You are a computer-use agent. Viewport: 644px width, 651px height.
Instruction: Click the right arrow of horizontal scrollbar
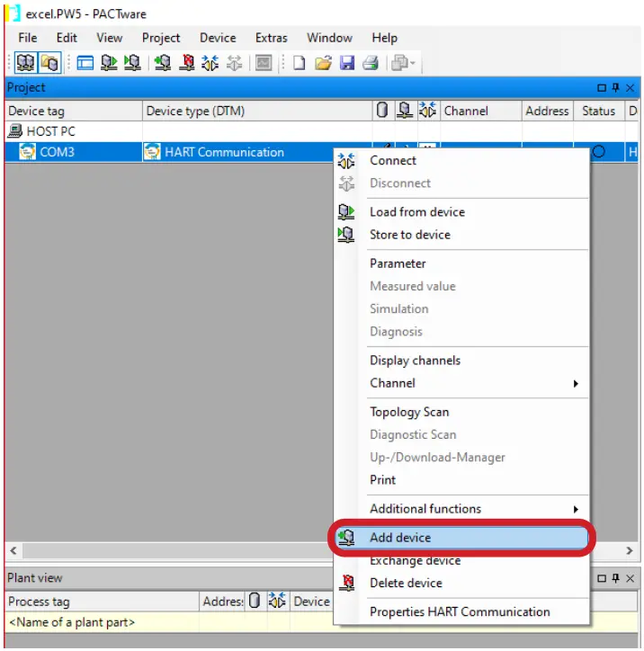click(x=630, y=551)
